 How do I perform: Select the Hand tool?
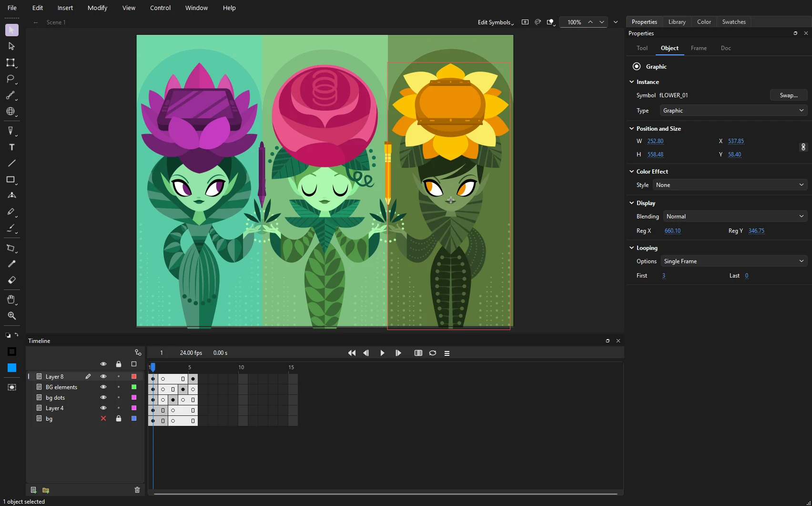click(11, 299)
